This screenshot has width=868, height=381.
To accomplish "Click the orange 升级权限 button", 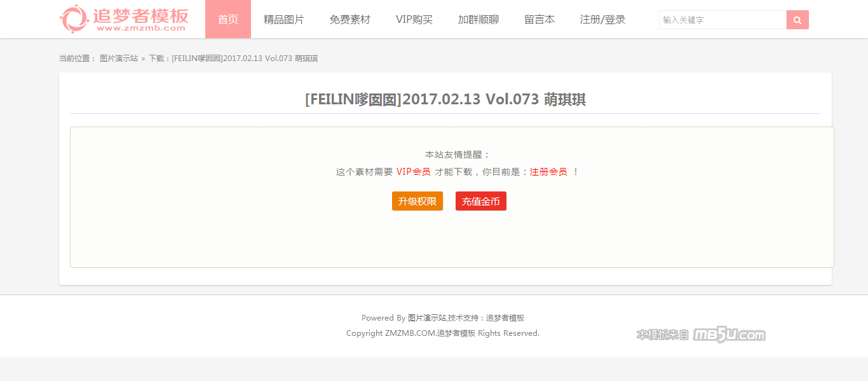I will coord(417,201).
